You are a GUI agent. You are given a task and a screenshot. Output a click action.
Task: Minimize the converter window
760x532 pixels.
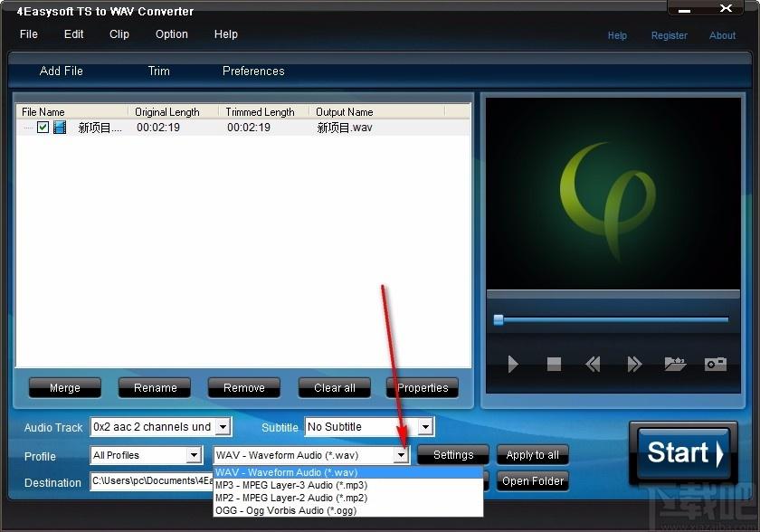pos(684,10)
